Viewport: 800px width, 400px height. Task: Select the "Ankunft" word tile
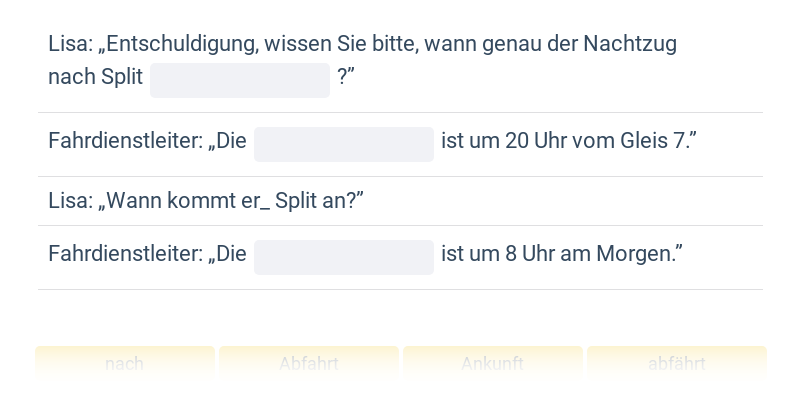click(492, 364)
